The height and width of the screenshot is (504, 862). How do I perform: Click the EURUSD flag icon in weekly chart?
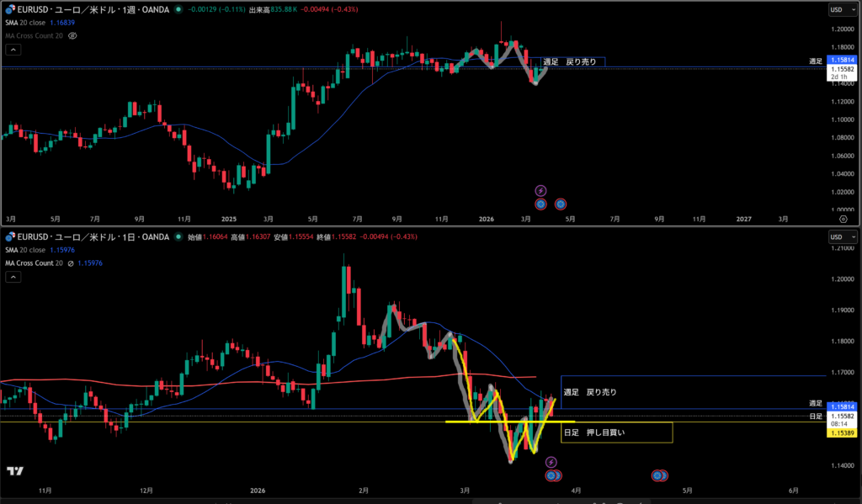coord(10,10)
